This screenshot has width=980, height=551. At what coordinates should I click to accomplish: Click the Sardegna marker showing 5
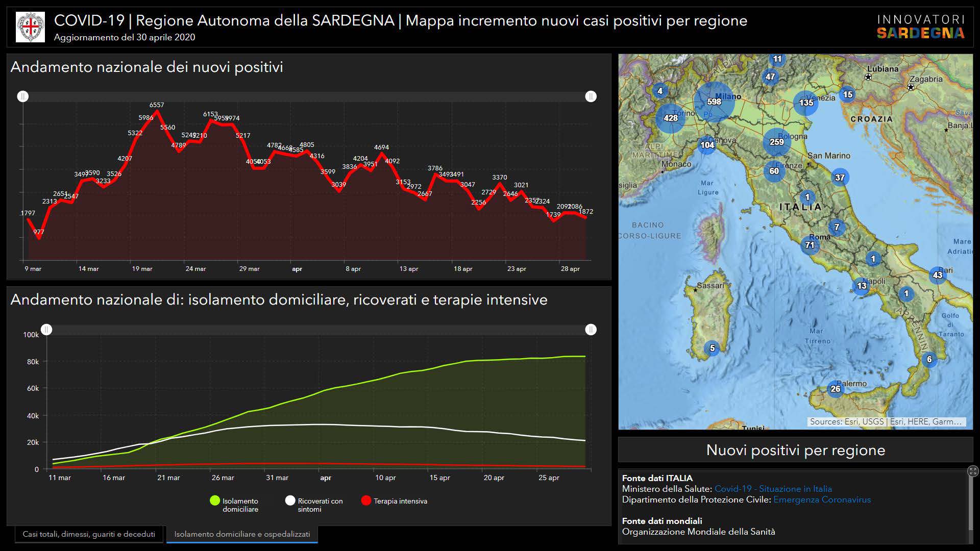pyautogui.click(x=712, y=348)
